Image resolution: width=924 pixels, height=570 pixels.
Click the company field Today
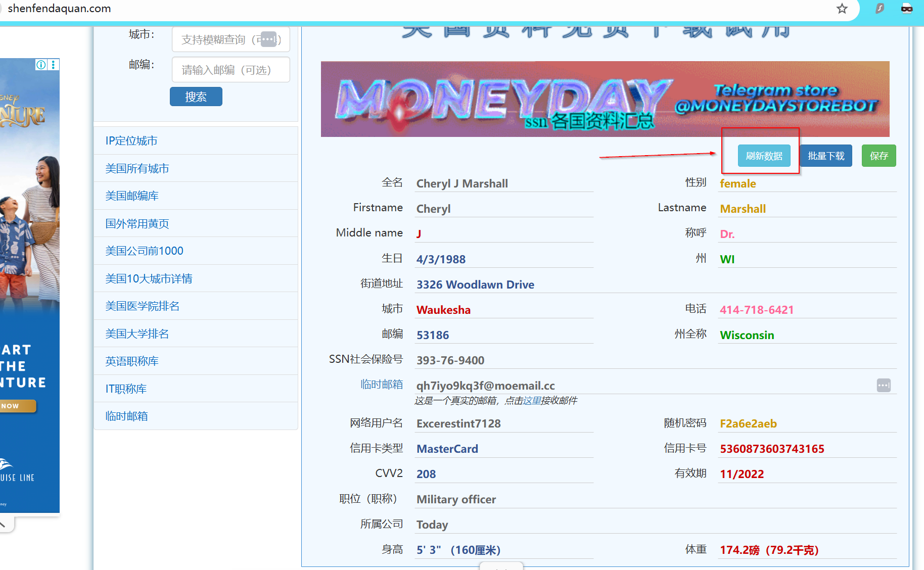coord(656,525)
